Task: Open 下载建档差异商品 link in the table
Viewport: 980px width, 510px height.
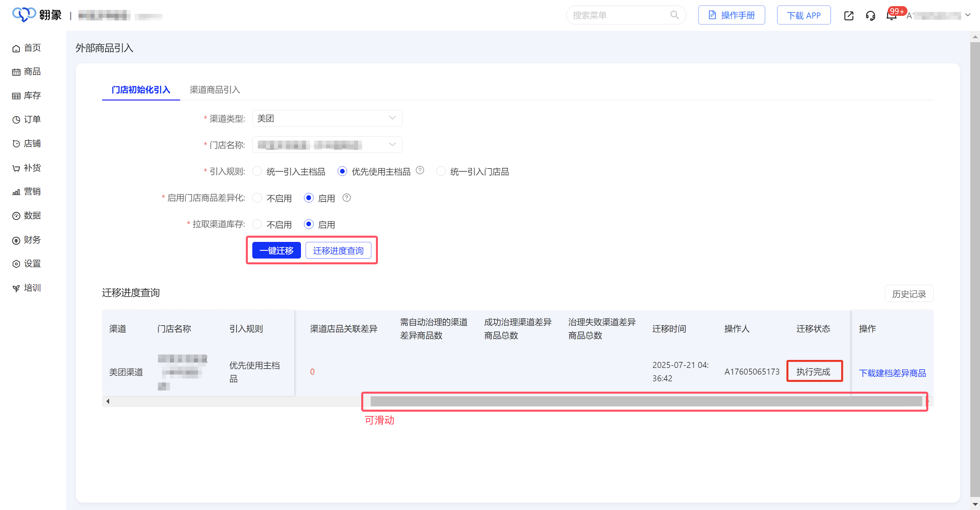Action: point(893,373)
